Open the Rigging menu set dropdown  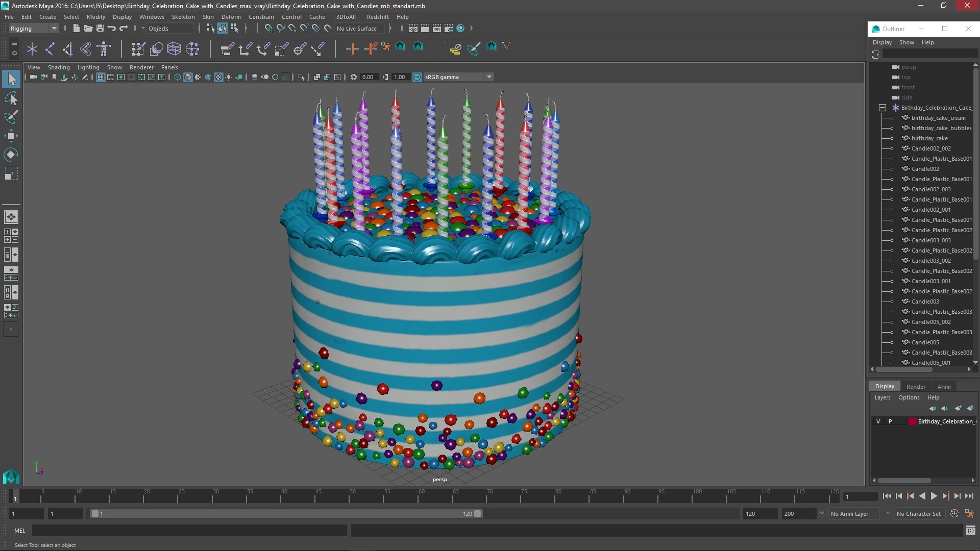34,29
